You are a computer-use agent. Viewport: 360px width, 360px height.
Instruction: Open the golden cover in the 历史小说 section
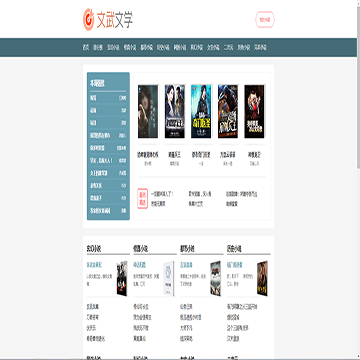point(262,278)
